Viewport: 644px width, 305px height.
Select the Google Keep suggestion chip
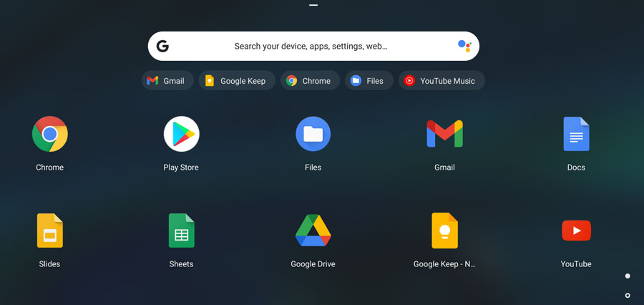(235, 81)
